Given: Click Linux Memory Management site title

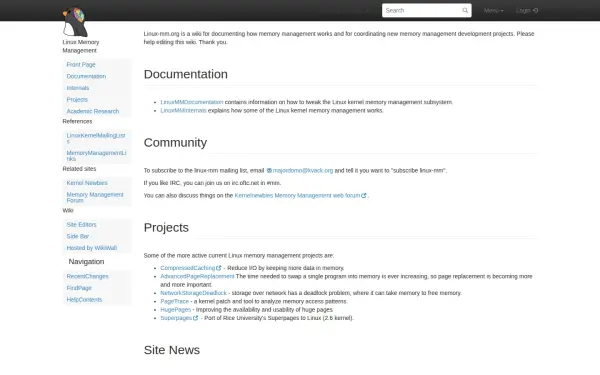Looking at the screenshot, I should [x=81, y=46].
